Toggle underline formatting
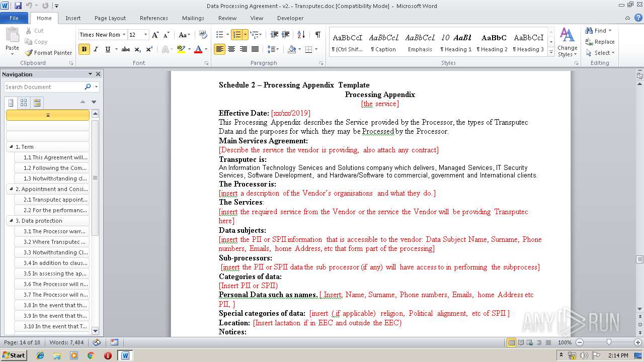The width and height of the screenshot is (644, 362). 108,49
